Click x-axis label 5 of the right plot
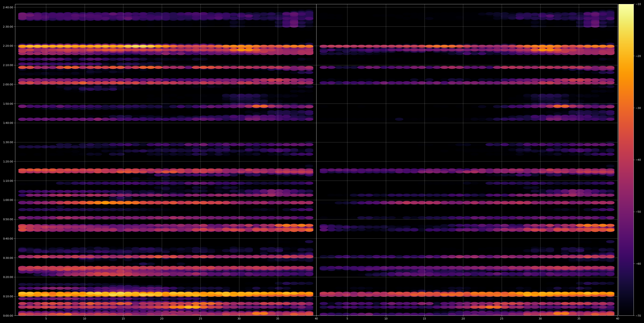 [x=347, y=319]
